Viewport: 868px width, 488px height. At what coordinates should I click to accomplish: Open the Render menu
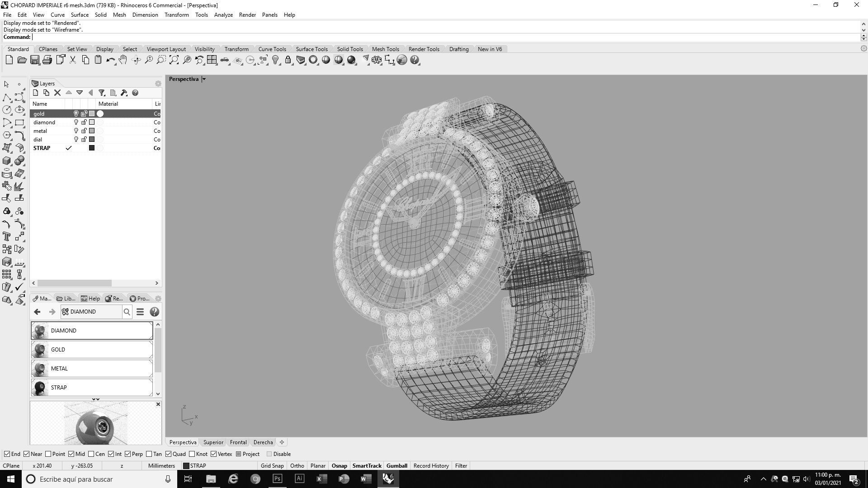click(247, 15)
